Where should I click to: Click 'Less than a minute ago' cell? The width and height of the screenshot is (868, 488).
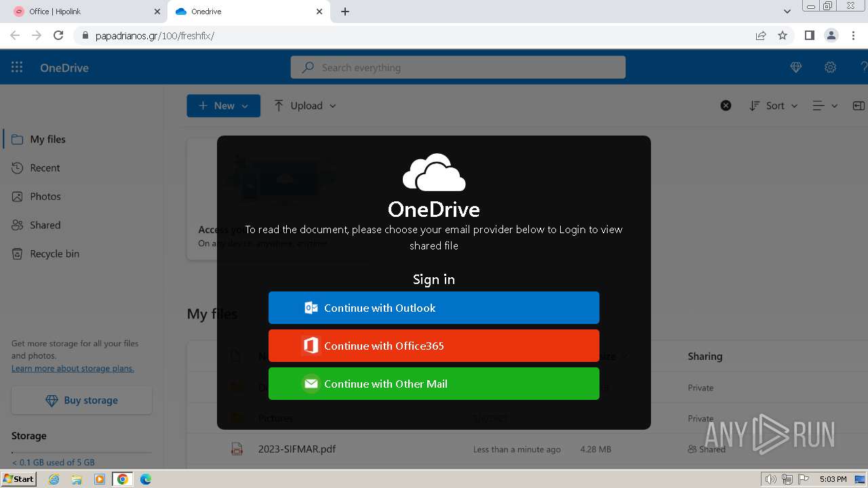tap(517, 449)
